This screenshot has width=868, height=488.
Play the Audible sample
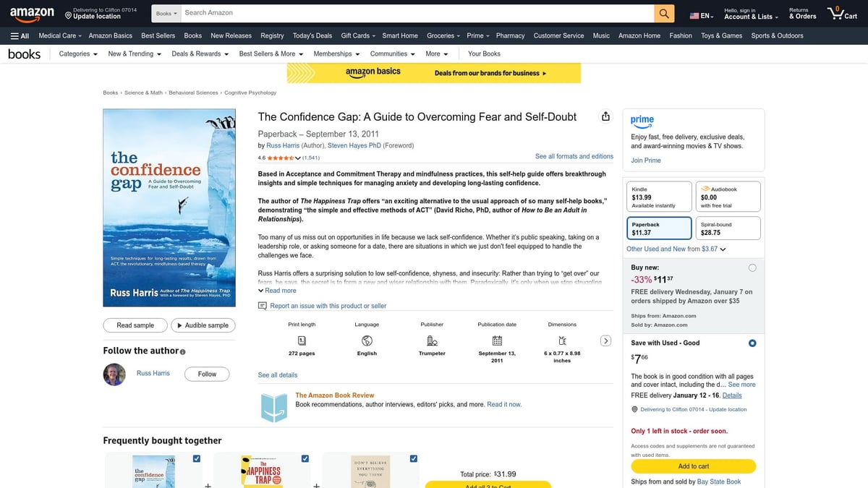point(203,325)
